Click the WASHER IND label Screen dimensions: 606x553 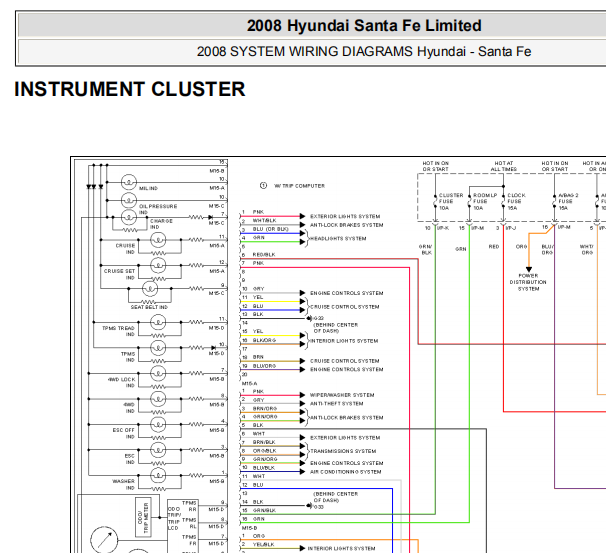point(123,485)
